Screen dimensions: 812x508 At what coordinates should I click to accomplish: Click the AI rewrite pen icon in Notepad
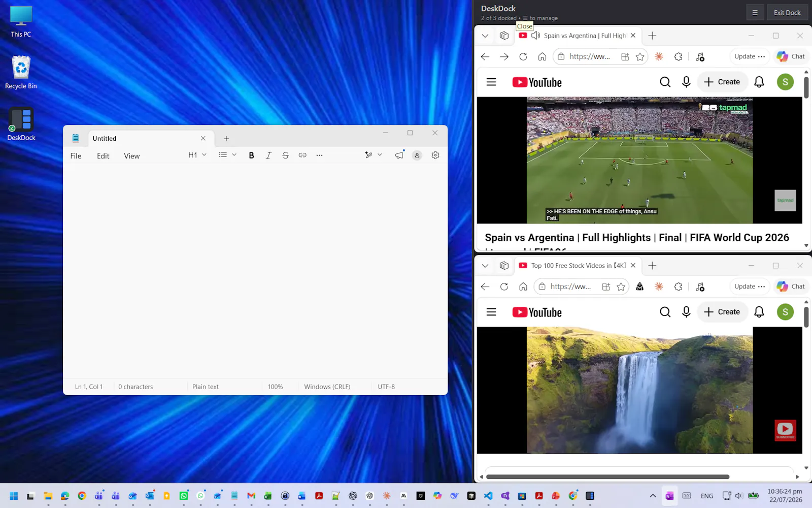[368, 155]
